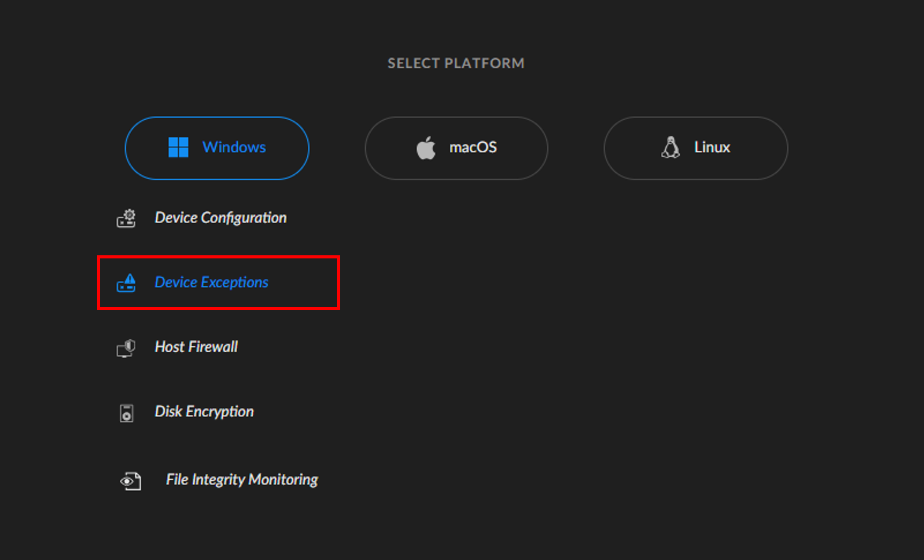
Task: Go to the Host Firewall text label
Action: coord(196,347)
